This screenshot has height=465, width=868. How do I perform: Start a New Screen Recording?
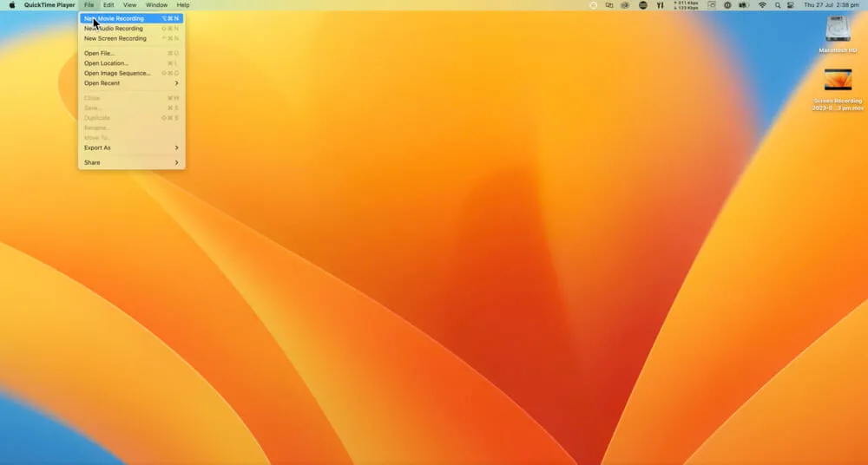coord(131,38)
